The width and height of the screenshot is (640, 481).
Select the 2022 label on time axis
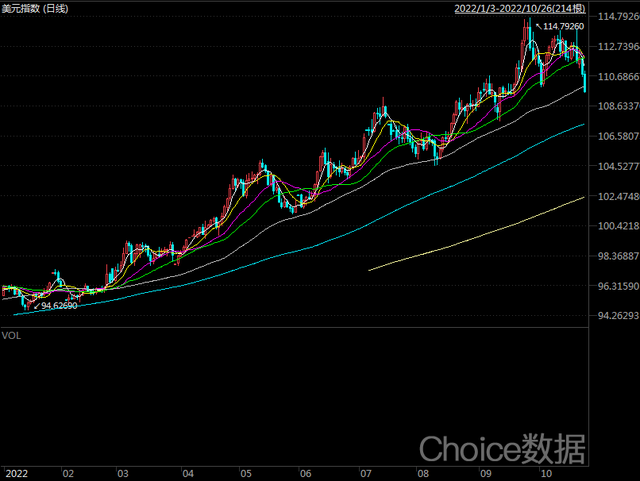[x=16, y=472]
